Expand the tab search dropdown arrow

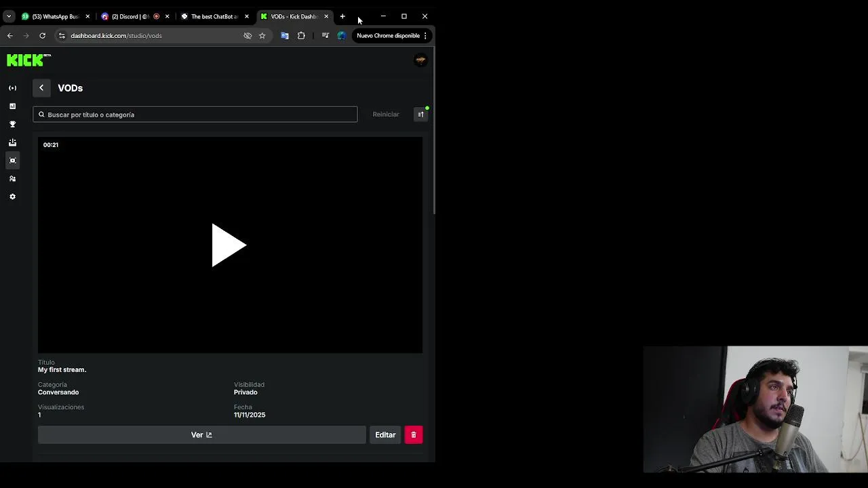click(8, 16)
